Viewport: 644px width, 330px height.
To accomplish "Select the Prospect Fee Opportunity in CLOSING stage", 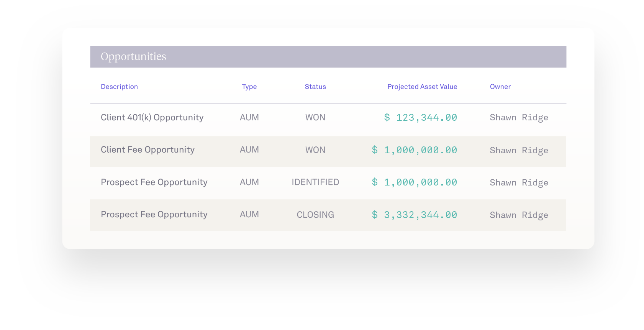I will [x=154, y=215].
